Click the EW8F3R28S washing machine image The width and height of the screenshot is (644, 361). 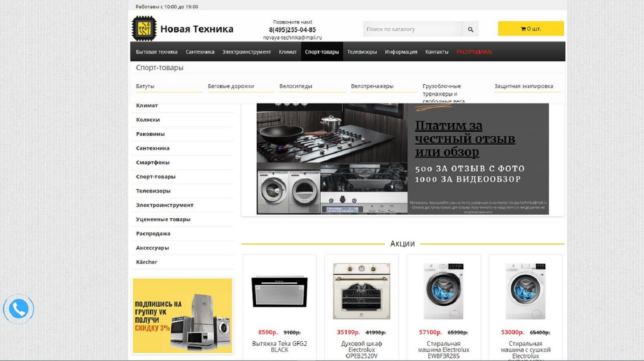(444, 291)
